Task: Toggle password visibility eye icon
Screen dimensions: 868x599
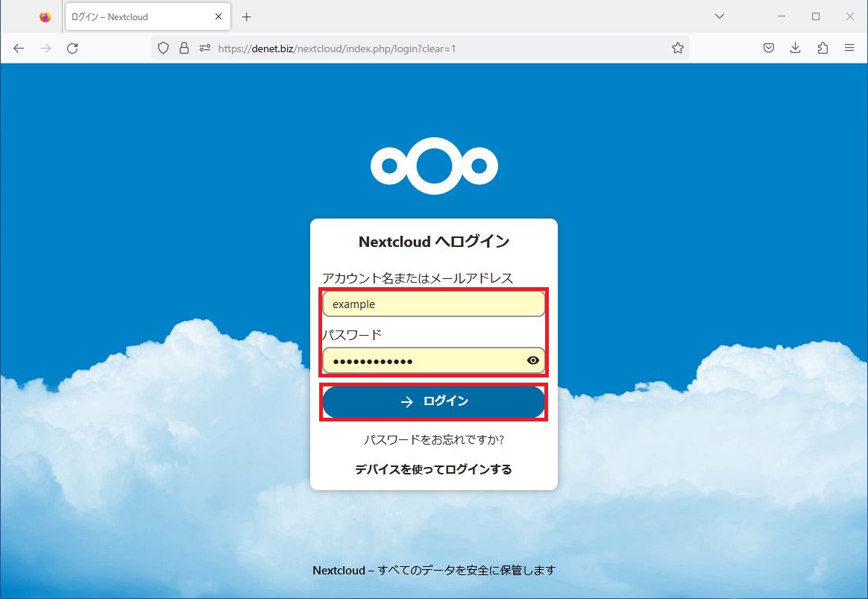Action: point(532,360)
